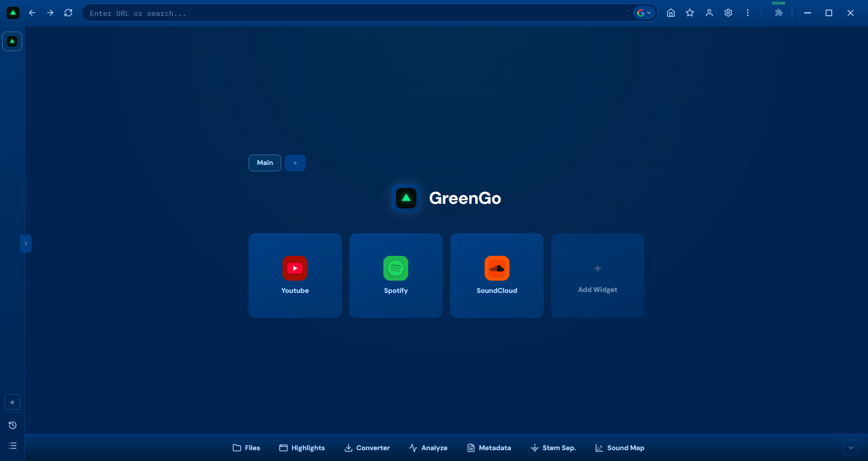Click the Spotify label text
The image size is (868, 461).
(x=396, y=291)
